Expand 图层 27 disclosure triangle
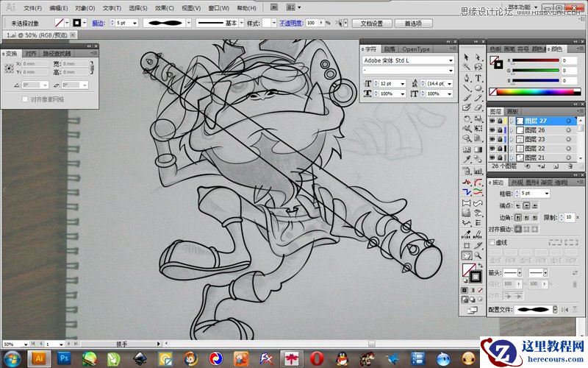Viewport: 588px width, 368px height. 512,121
